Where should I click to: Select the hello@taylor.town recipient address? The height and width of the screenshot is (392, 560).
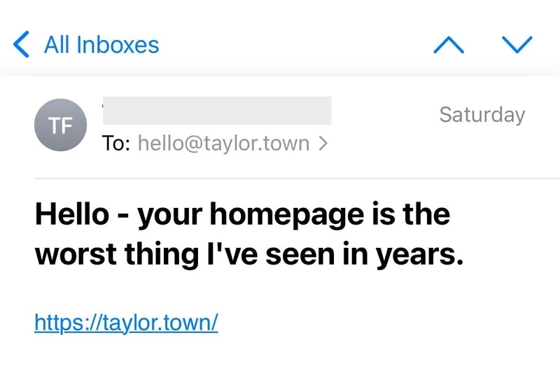pos(223,143)
